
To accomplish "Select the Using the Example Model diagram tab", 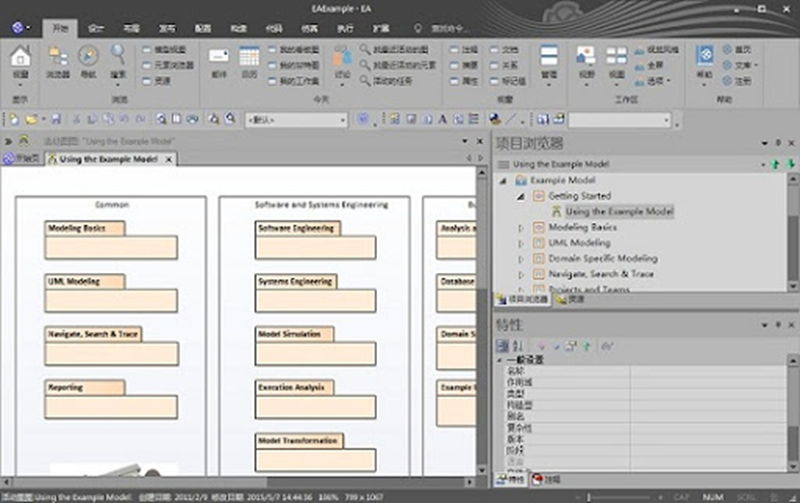I will click(x=111, y=159).
